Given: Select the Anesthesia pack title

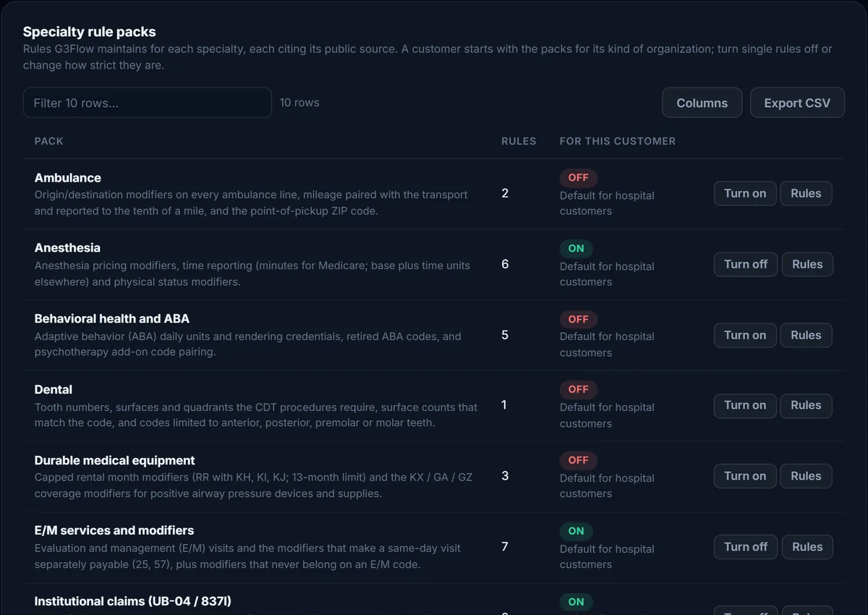Looking at the screenshot, I should [x=67, y=248].
